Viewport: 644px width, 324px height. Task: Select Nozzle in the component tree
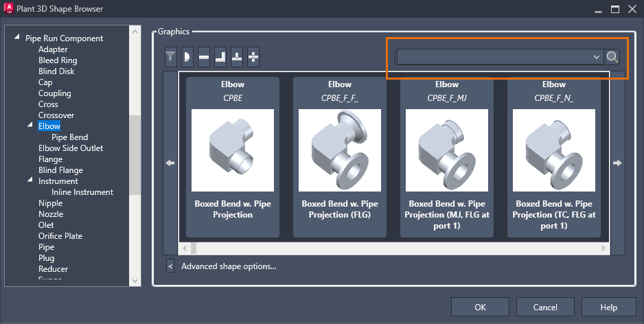point(51,214)
